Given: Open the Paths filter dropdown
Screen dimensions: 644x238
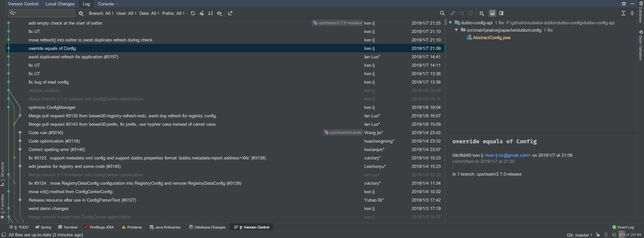Looking at the screenshot, I should click(173, 13).
